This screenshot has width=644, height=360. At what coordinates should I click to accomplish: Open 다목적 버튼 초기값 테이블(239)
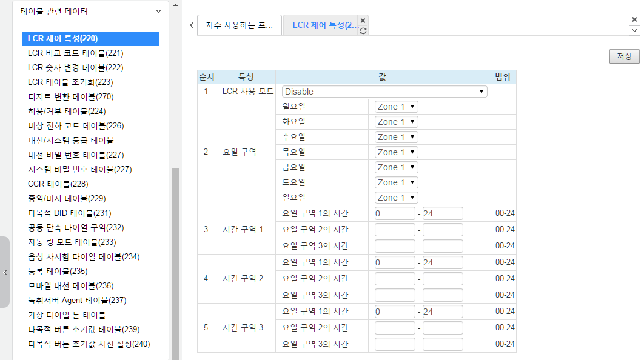coord(84,330)
